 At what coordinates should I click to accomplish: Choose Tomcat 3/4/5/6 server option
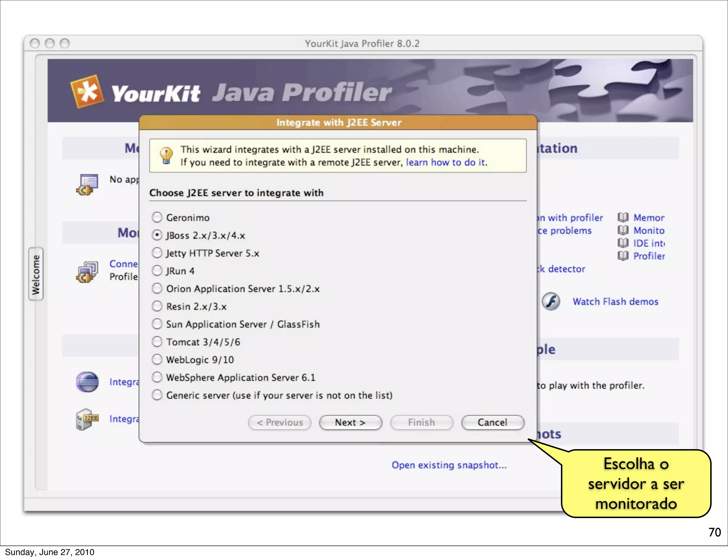tap(157, 341)
